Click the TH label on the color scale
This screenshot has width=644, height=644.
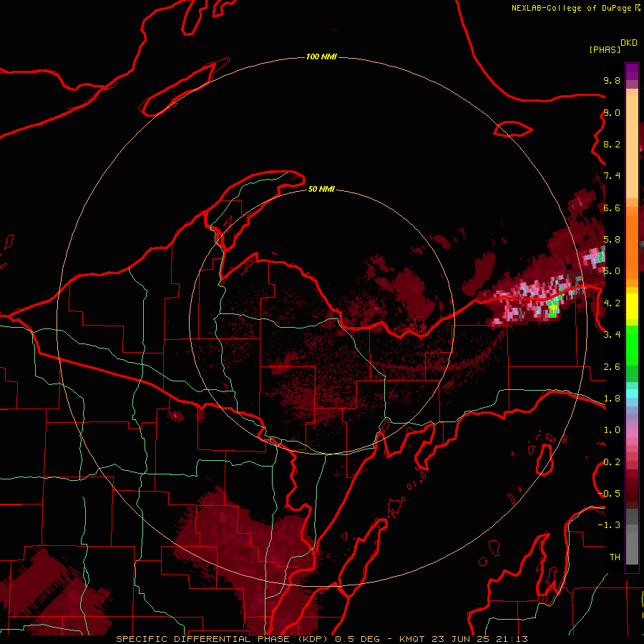pyautogui.click(x=615, y=557)
